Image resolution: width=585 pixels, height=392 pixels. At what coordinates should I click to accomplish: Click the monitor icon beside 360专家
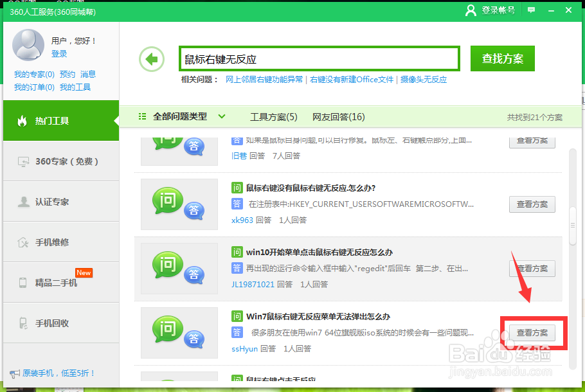point(23,161)
